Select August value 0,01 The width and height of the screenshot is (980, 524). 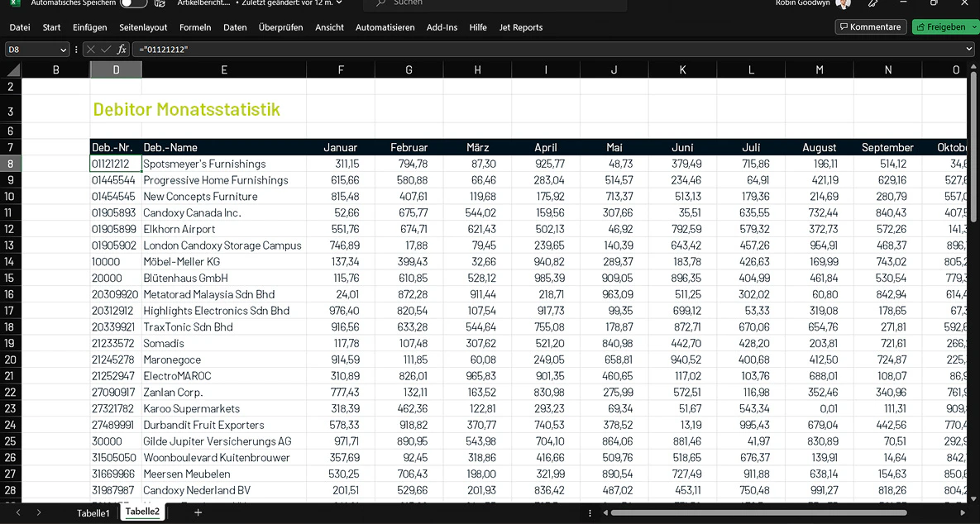tap(820, 408)
